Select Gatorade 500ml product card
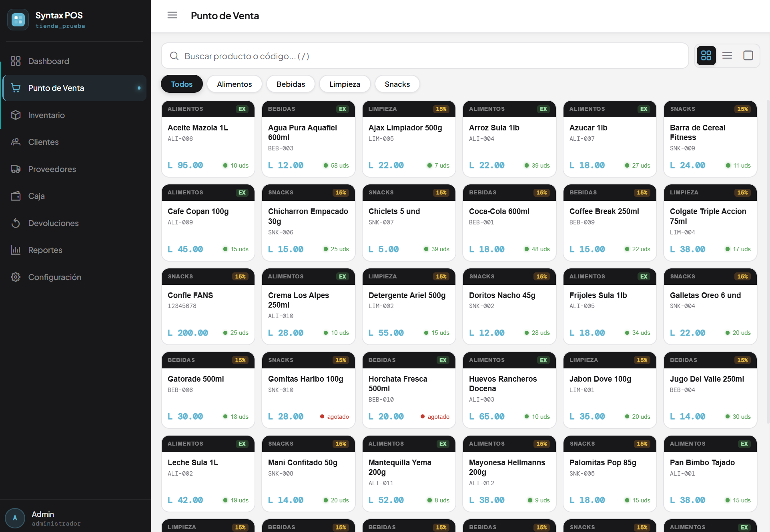This screenshot has height=532, width=770. pos(208,390)
